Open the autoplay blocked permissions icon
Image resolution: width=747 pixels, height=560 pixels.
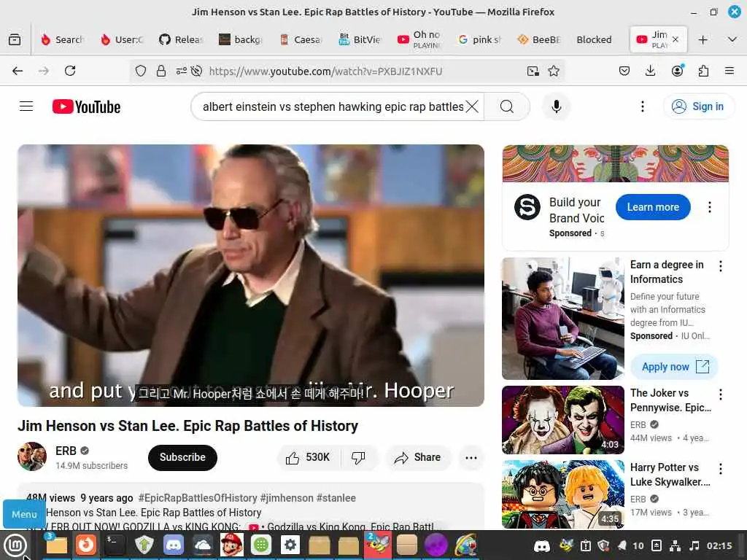(x=196, y=71)
